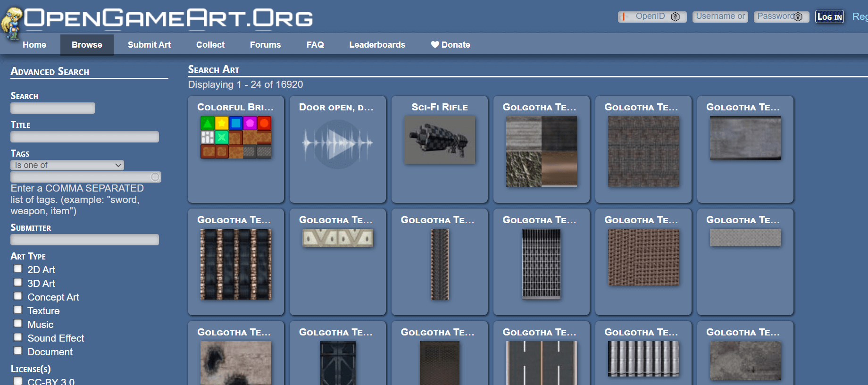The height and width of the screenshot is (385, 868).
Task: Click the key icon in the Password field
Action: coord(798,17)
